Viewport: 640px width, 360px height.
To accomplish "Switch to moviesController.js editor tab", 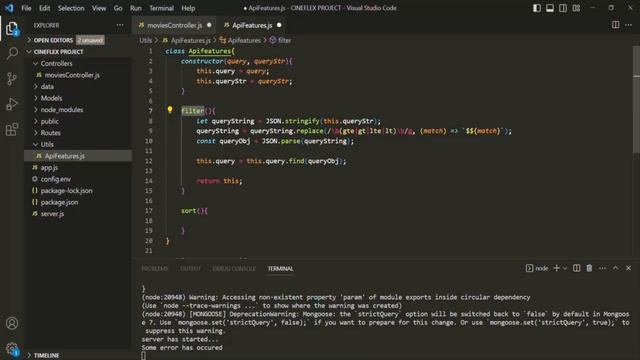I will coord(174,25).
